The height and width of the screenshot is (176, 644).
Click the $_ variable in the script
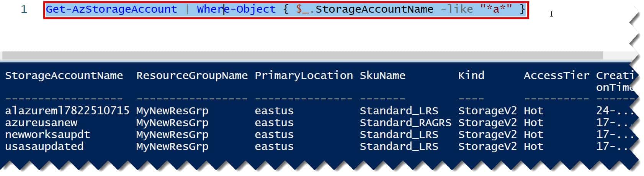pyautogui.click(x=302, y=10)
